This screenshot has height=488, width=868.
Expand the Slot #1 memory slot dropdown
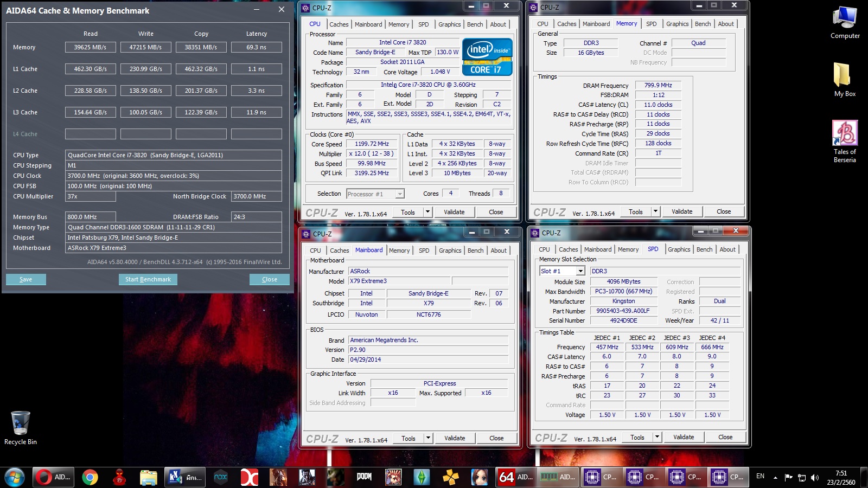[580, 271]
